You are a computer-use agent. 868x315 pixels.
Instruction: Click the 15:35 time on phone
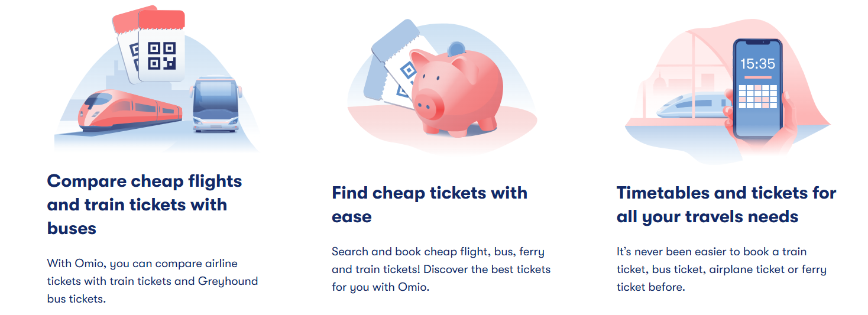tap(757, 63)
